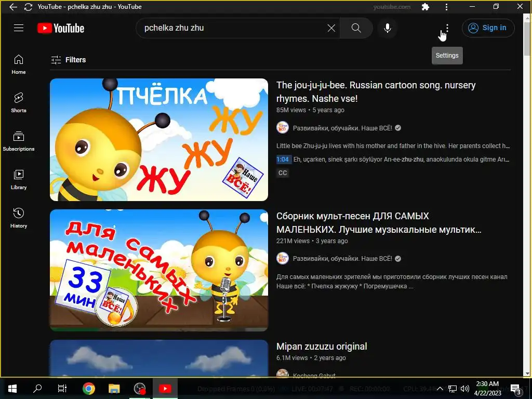532x399 pixels.
Task: Start voice search with microphone icon
Action: (x=388, y=28)
